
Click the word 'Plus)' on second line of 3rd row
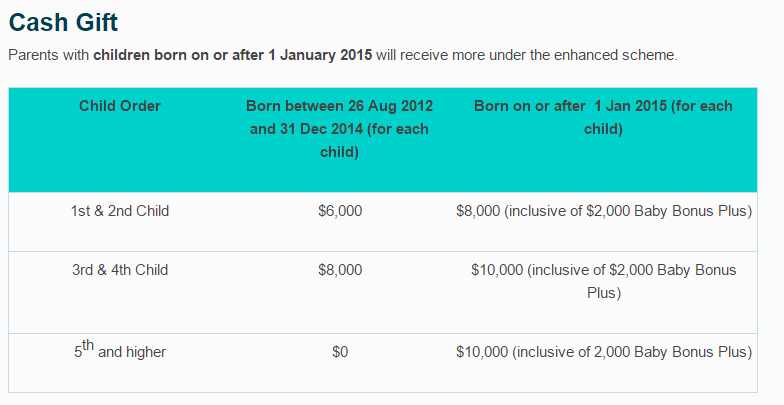point(604,292)
